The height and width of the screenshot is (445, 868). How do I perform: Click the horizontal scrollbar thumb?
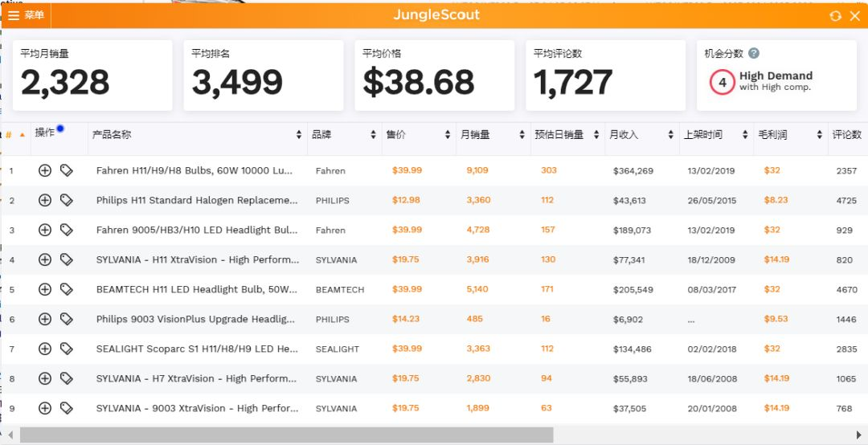(286, 435)
